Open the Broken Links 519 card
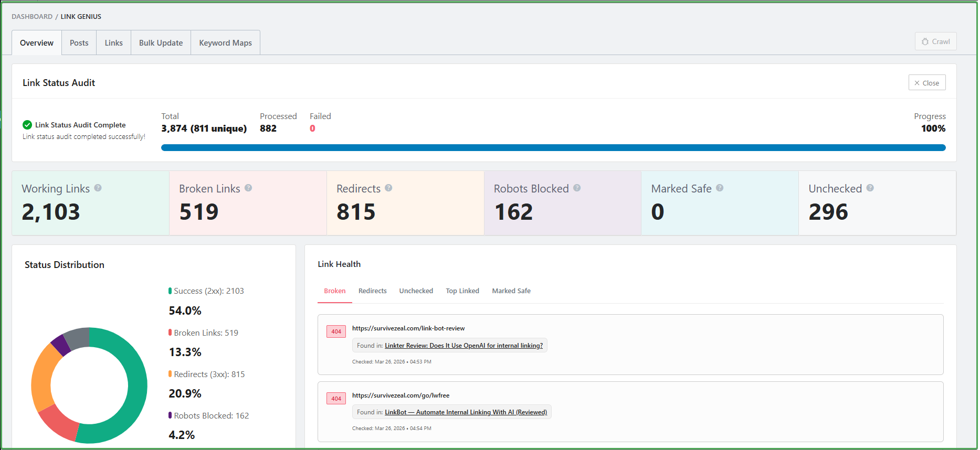 (248, 203)
